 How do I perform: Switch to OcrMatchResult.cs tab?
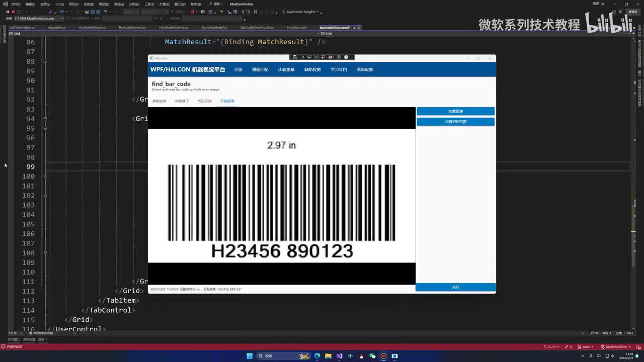[x=92, y=28]
